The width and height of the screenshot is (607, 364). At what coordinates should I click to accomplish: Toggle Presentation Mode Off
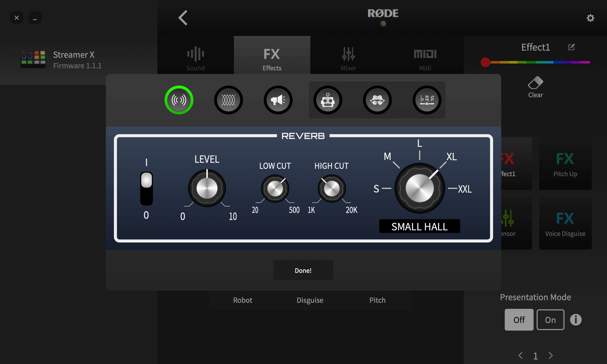(x=519, y=319)
